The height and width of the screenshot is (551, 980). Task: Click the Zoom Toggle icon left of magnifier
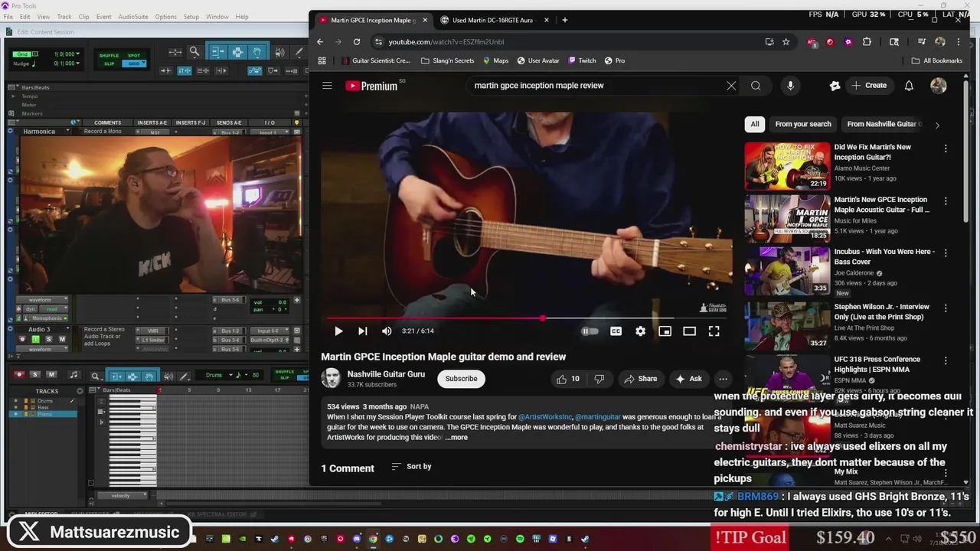coord(175,52)
